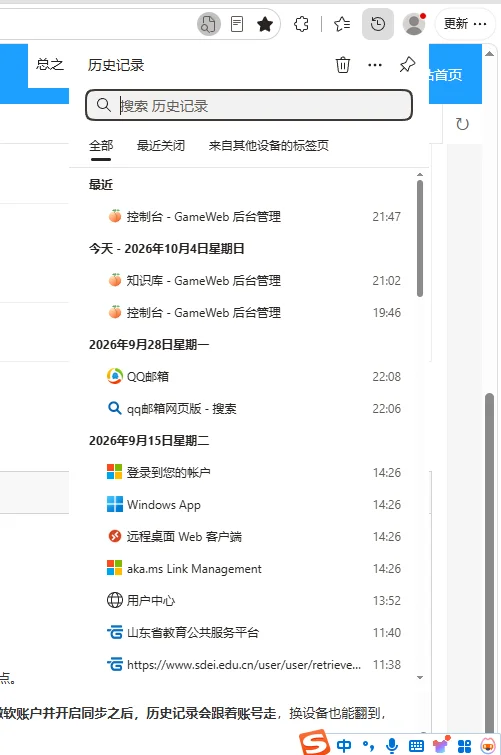This screenshot has height=755, width=501.
Task: Click the 更新 update button
Action: (465, 24)
